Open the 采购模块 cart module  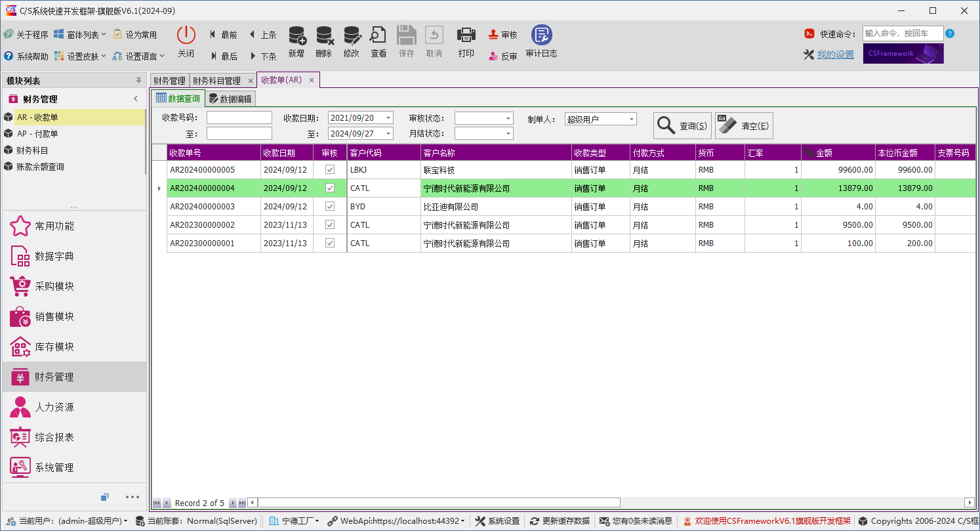(x=73, y=286)
